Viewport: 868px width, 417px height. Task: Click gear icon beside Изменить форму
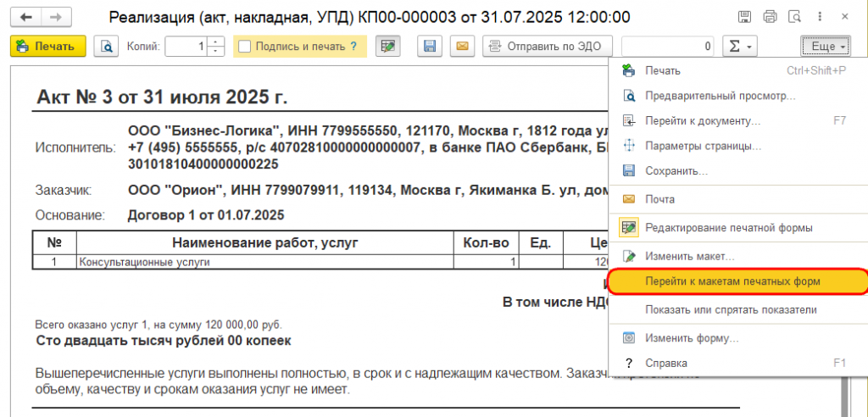point(629,338)
